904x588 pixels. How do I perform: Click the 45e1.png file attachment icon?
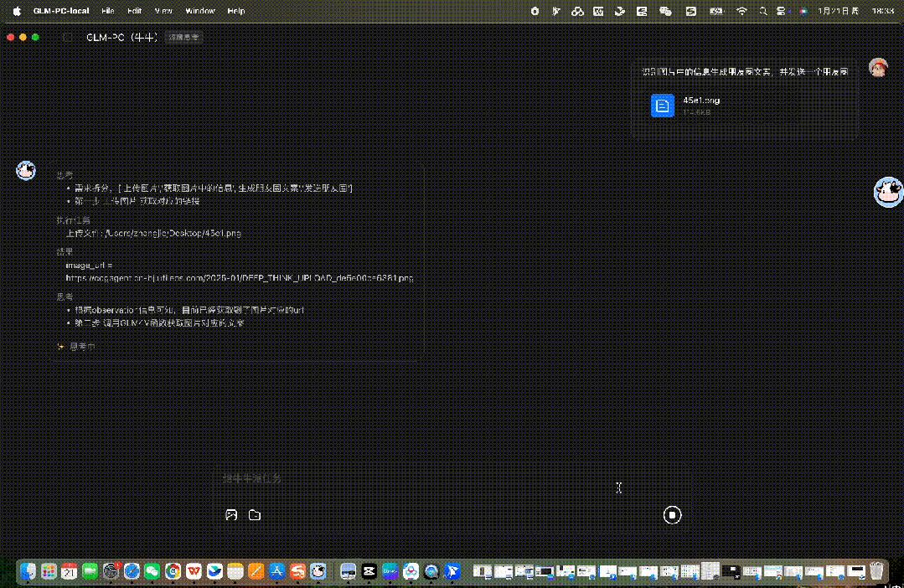coord(662,106)
